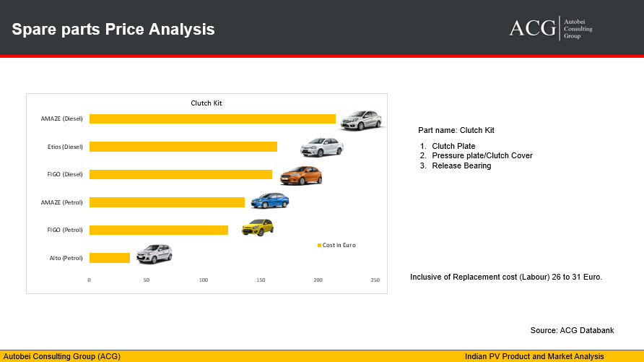The height and width of the screenshot is (362, 644).
Task: Click the 250 value on the x-axis
Action: tap(375, 280)
